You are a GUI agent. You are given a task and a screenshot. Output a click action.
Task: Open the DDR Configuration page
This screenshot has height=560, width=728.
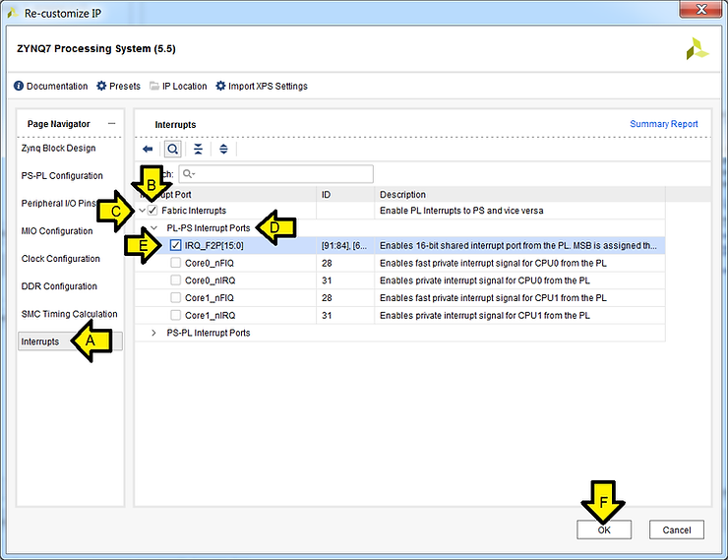click(59, 286)
